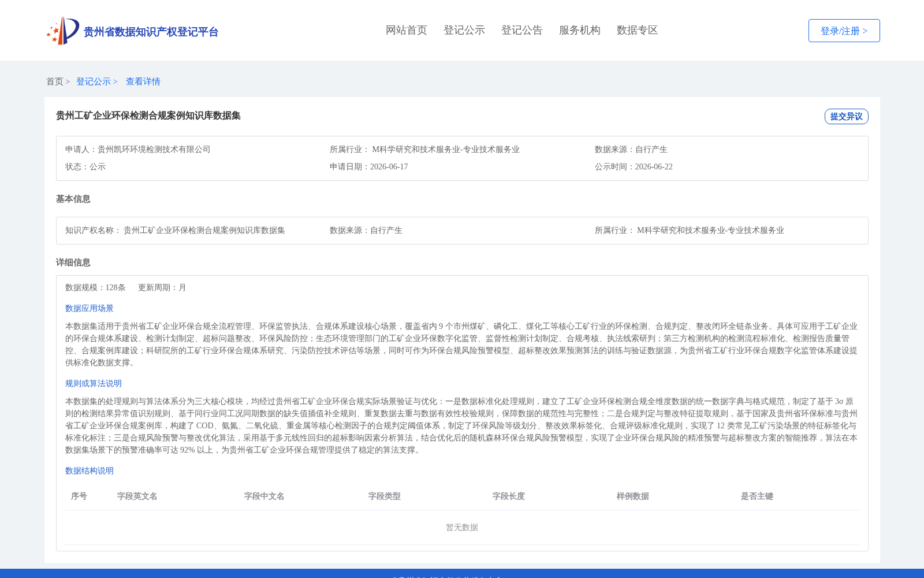924x578 pixels.
Task: Open 数据专区 navigation item
Action: 638,30
